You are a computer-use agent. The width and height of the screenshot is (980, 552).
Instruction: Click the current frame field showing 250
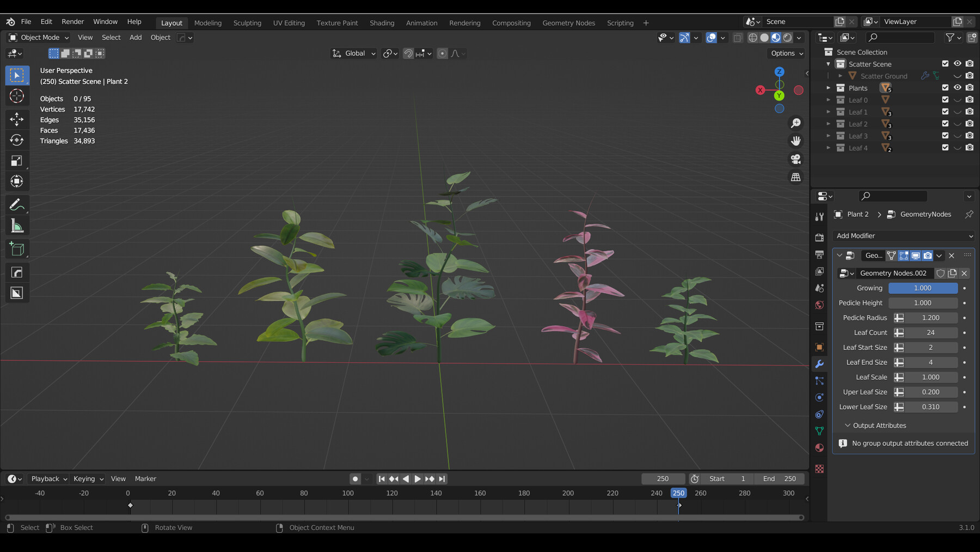(663, 478)
